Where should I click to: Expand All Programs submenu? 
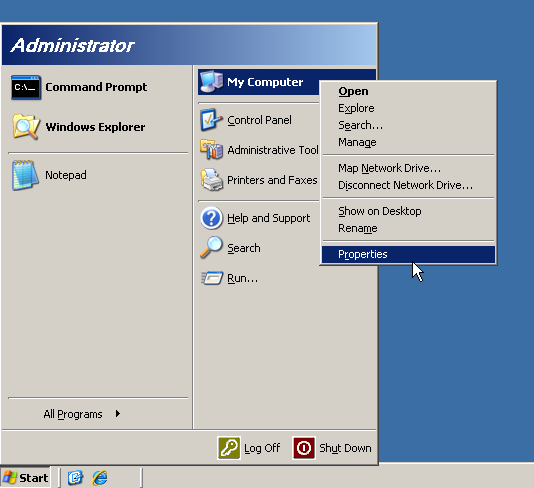(x=82, y=414)
